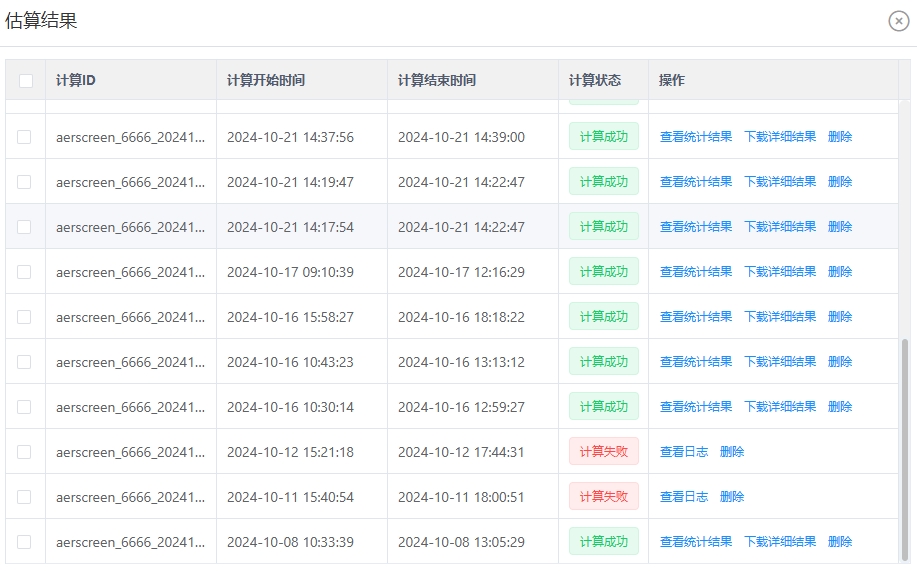Image resolution: width=917 pixels, height=571 pixels.
Task: View log of failed run from 2024-10-12
Action: pos(684,452)
